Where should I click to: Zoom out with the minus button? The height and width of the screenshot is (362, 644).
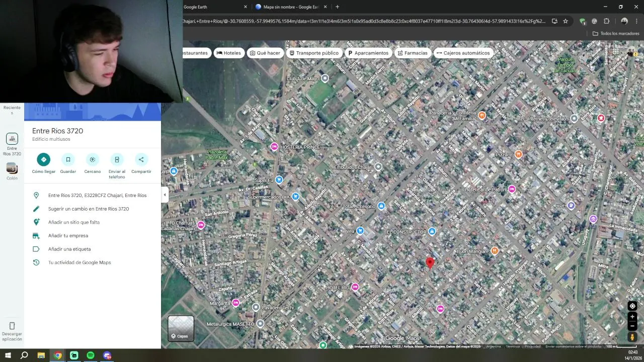coord(632,326)
